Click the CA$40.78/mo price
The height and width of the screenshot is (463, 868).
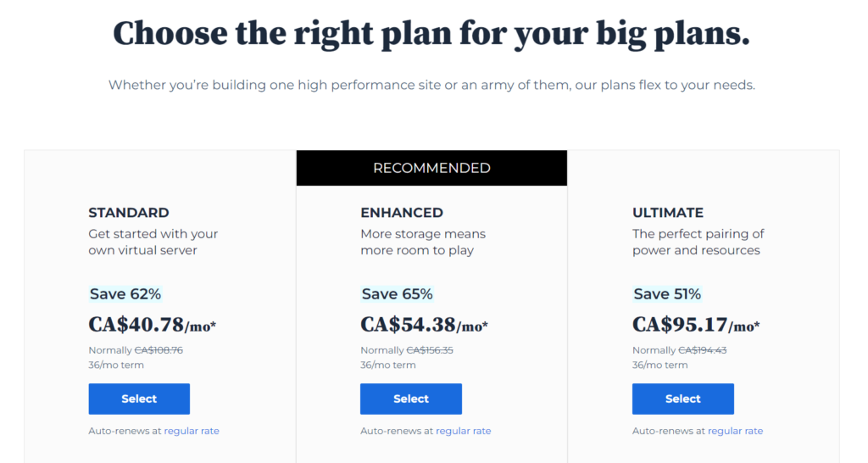[x=153, y=325]
